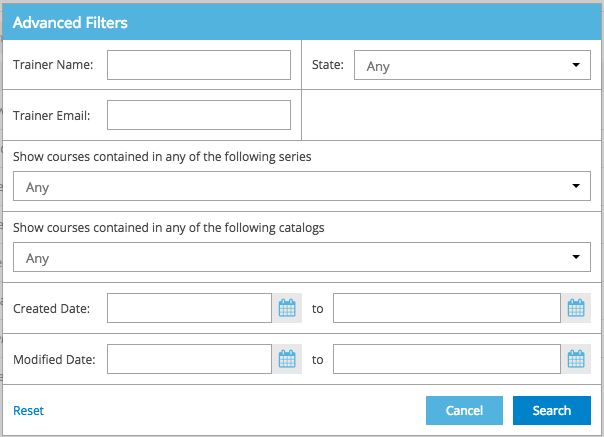This screenshot has height=437, width=604.
Task: Focus the Trainer Email text box
Action: coord(198,115)
